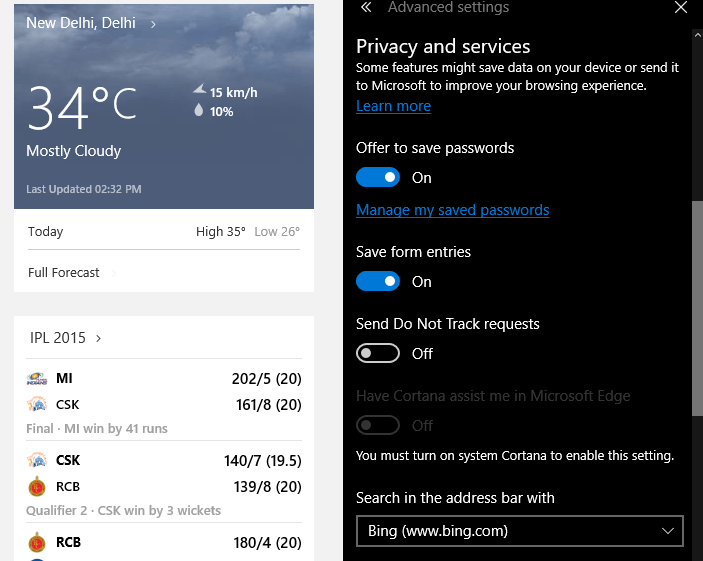Open the IPL 2015 section

[57, 338]
